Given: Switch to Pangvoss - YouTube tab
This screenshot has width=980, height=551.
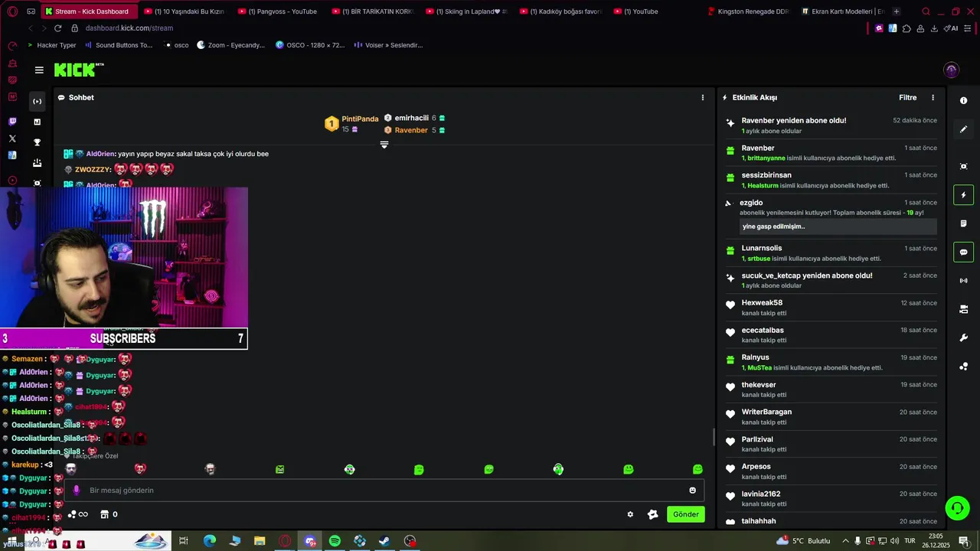Looking at the screenshot, I should pyautogui.click(x=280, y=11).
